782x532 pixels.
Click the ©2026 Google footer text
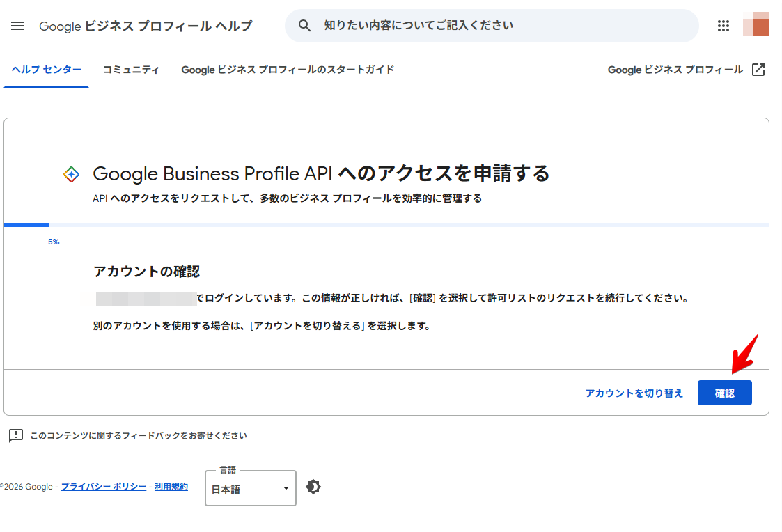(26, 487)
